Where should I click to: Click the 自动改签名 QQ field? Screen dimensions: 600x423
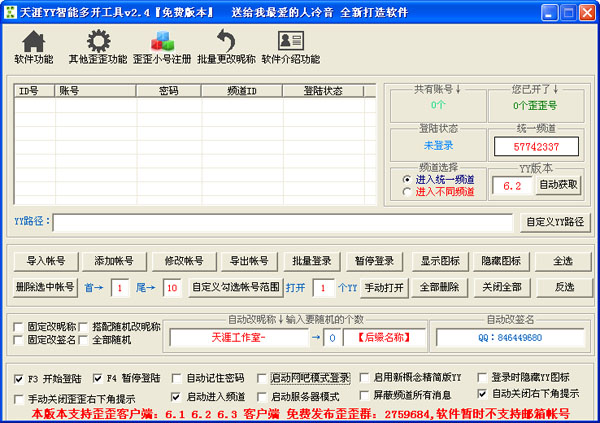pos(510,338)
